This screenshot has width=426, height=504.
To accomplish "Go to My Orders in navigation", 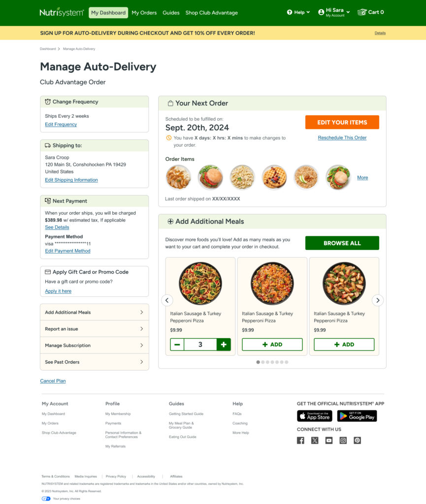I will coord(144,13).
